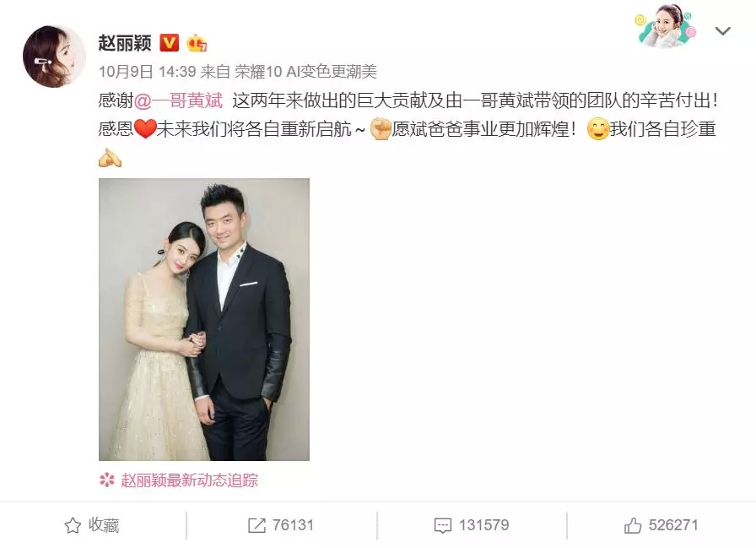Click the comment bubble icon
Viewport: 756px width, 548px height.
pyautogui.click(x=443, y=525)
